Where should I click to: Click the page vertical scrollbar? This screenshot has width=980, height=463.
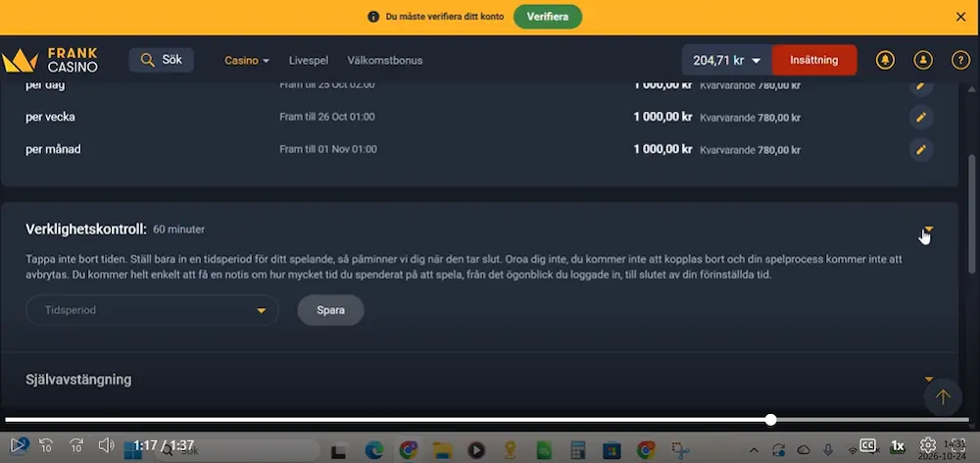click(x=972, y=213)
